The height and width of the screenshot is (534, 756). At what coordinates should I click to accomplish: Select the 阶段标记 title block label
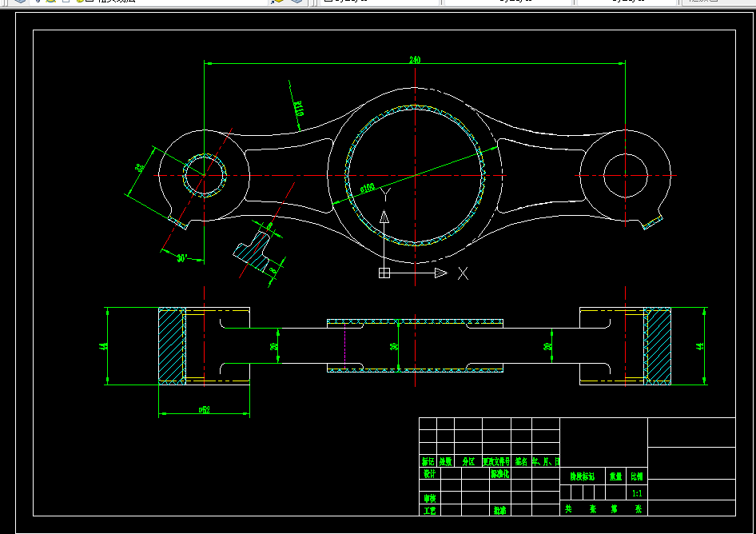pos(583,476)
